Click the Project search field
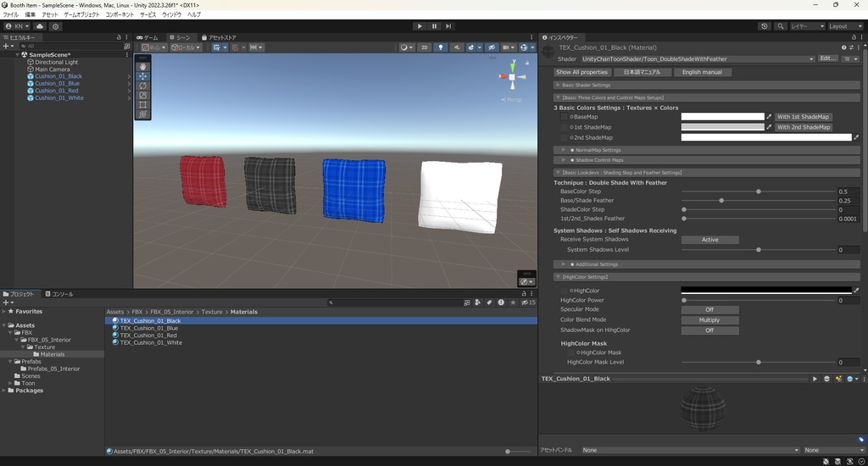 pos(395,302)
